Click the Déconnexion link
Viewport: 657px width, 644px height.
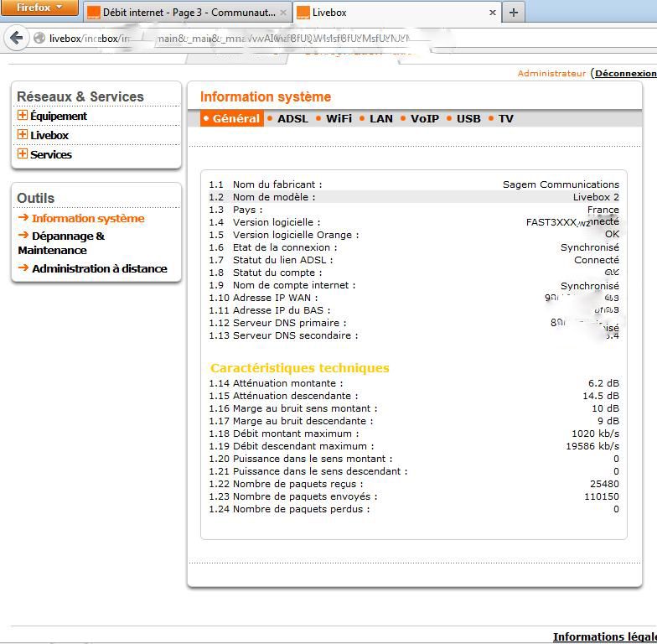(625, 74)
